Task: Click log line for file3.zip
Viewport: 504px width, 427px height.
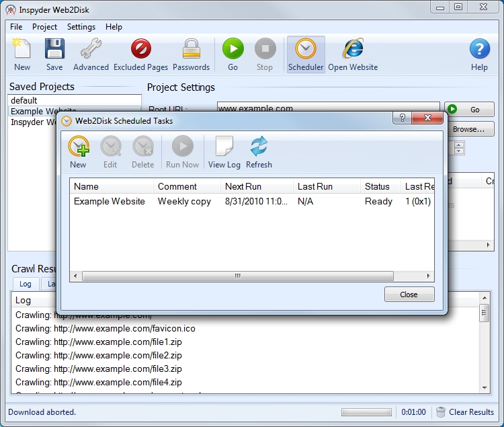Action: (99, 368)
